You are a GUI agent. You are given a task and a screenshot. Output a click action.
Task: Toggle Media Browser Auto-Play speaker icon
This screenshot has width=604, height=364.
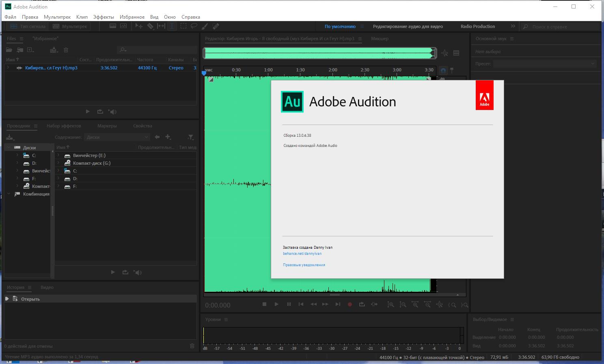tap(138, 272)
